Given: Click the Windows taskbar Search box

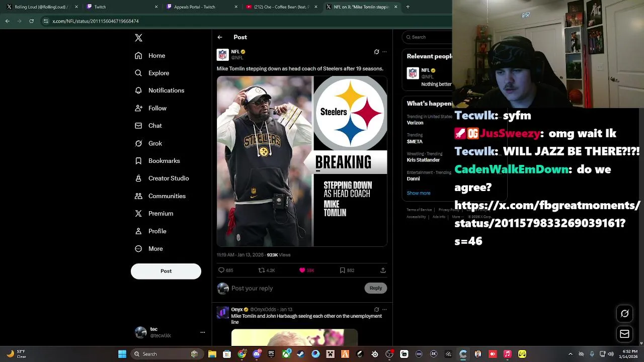Looking at the screenshot, I should coord(167,354).
